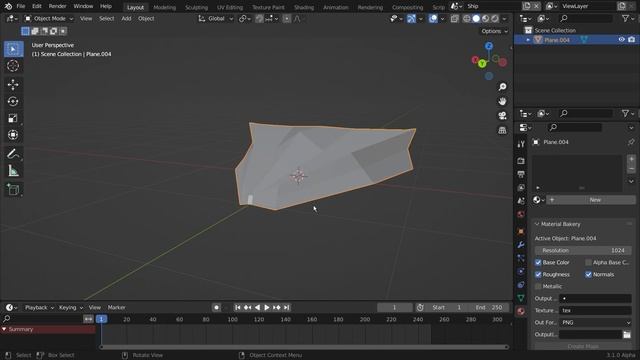This screenshot has width=640, height=360.
Task: Open Object Mode dropdown
Action: (49, 19)
